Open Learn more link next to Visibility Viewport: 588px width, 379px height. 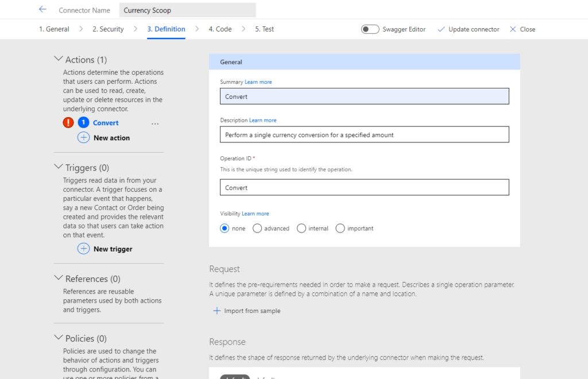256,213
